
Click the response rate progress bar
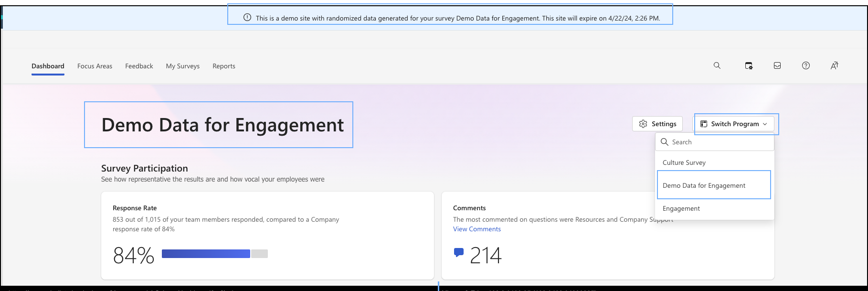[214, 254]
